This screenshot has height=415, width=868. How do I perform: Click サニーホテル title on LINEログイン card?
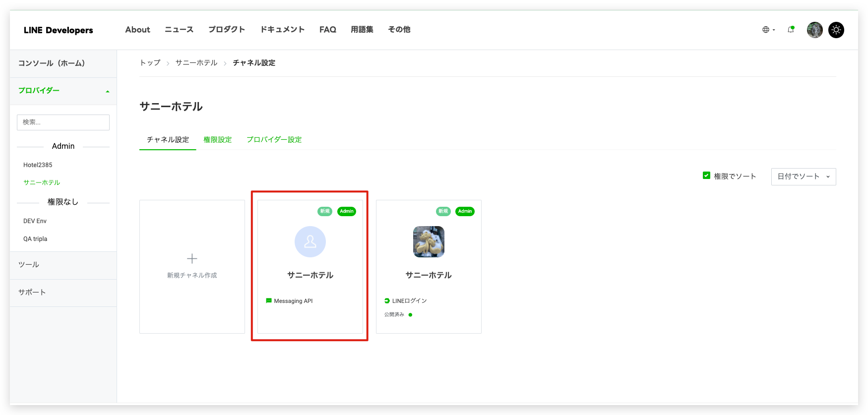[429, 275]
